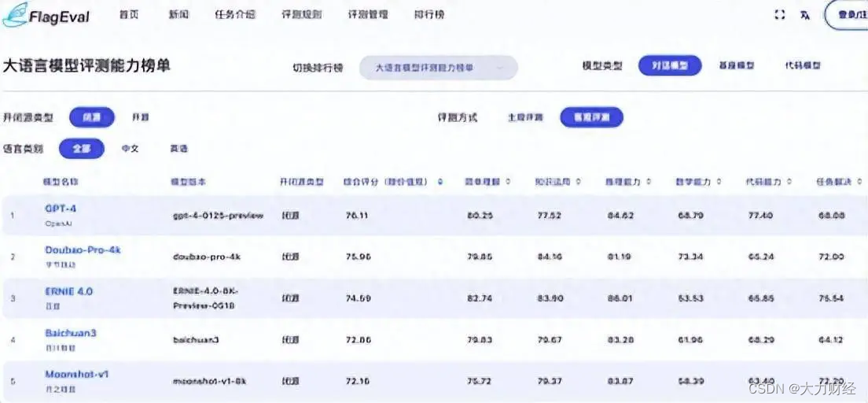Sort by 任务解决 column arrow

pyautogui.click(x=859, y=182)
